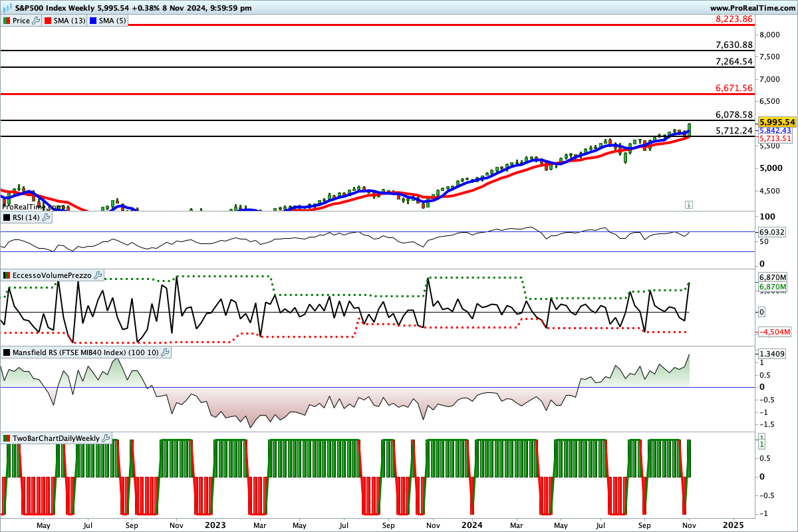
Task: Select the Mansfield RS (FTSE MIB40 Index) label
Action: point(85,352)
